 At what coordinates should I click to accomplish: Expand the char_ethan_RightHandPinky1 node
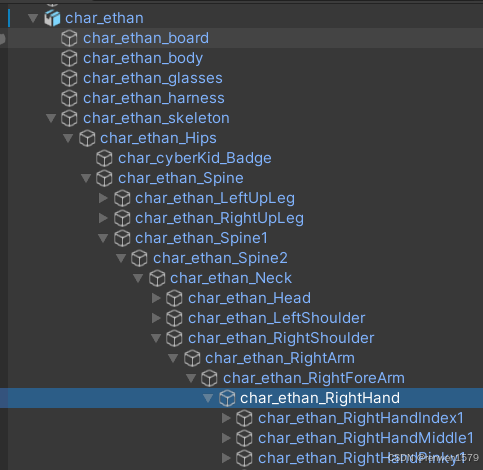click(226, 458)
